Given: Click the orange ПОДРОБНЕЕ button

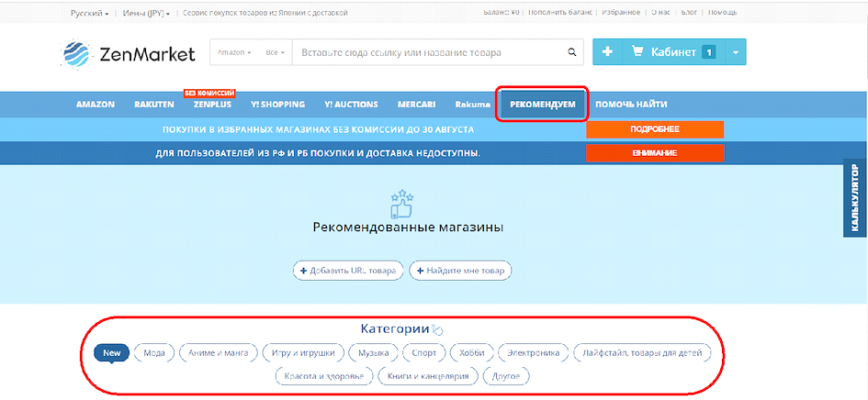Looking at the screenshot, I should pos(655,129).
